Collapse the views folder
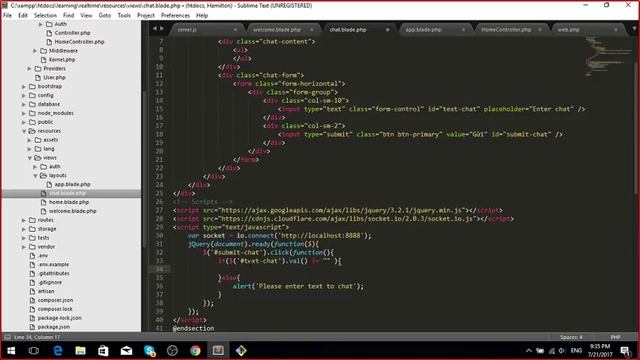 click(x=29, y=158)
